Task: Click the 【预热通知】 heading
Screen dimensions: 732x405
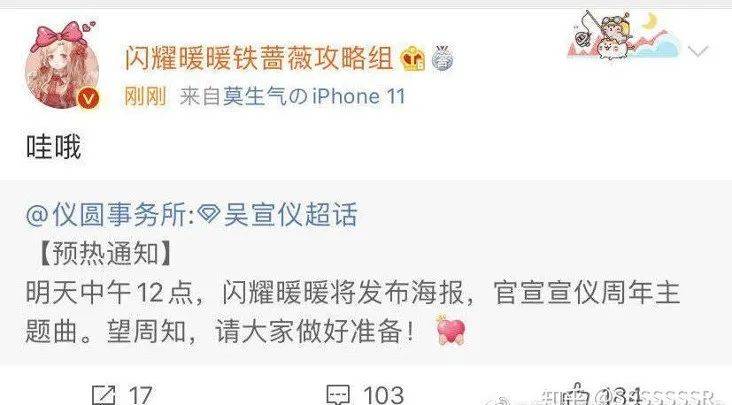Action: (105, 254)
